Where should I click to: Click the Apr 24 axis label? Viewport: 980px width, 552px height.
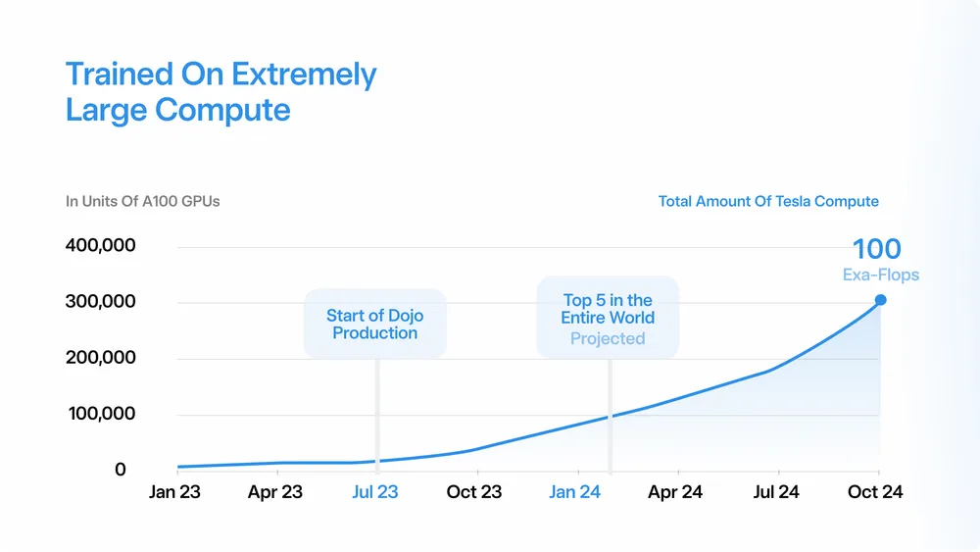tap(675, 492)
